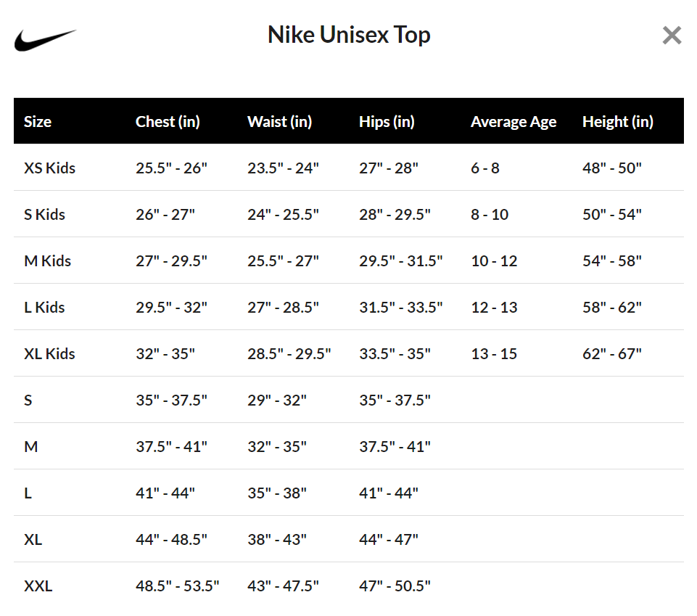
Task: Click the XL Kids size row label
Action: (x=50, y=354)
